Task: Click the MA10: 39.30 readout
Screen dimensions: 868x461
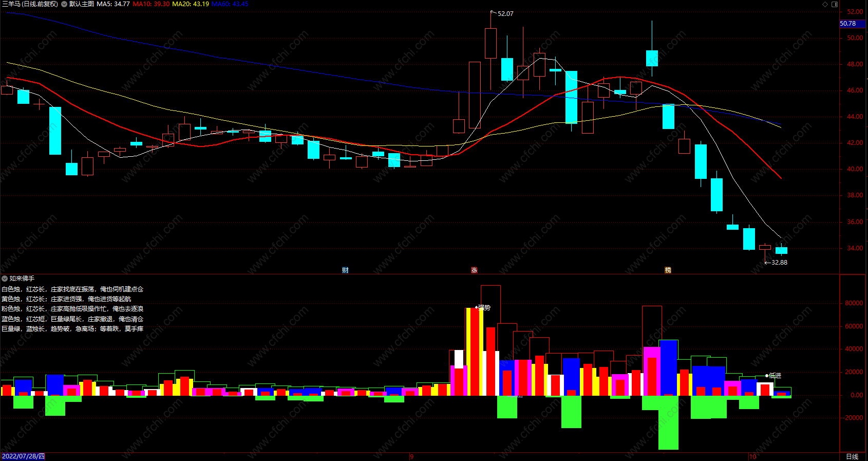Action: pos(151,4)
